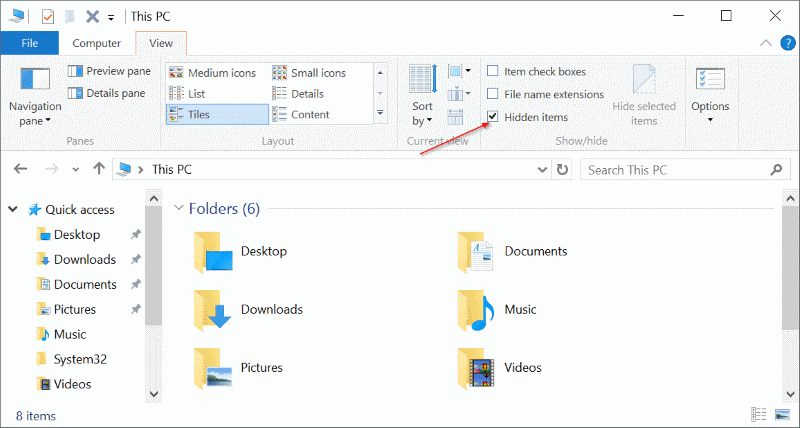This screenshot has height=428, width=800.
Task: Enable File name extensions
Action: pos(493,94)
